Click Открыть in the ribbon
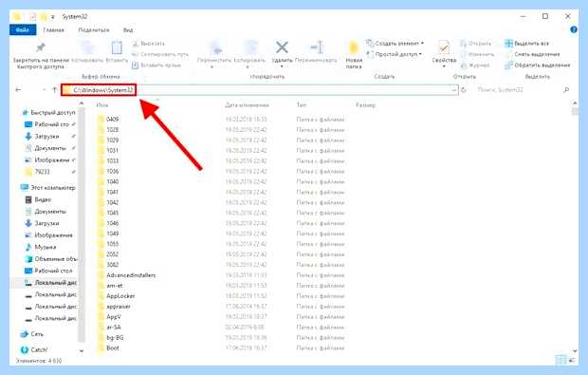Viewport: 588px width, 375px height. click(x=476, y=44)
